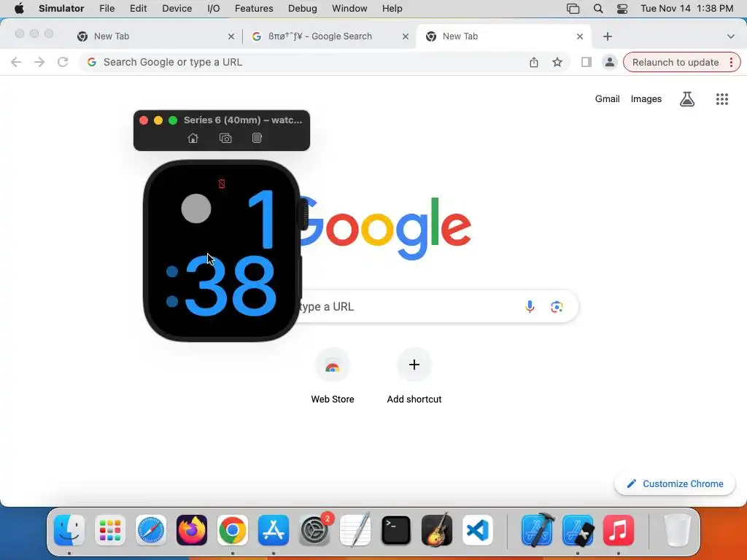Image resolution: width=747 pixels, height=560 pixels.
Task: Click the Spotlight search icon in menu bar
Action: (x=598, y=9)
